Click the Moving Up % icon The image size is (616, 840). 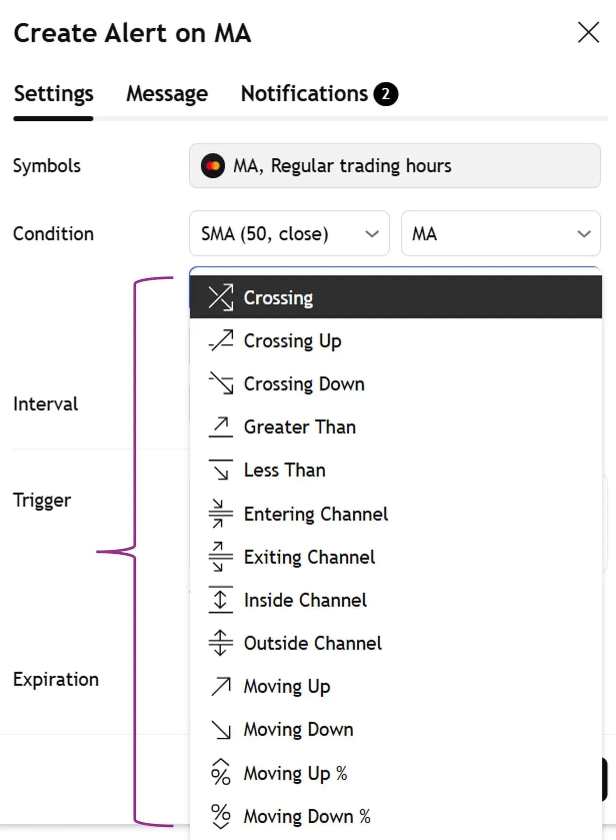point(221,772)
